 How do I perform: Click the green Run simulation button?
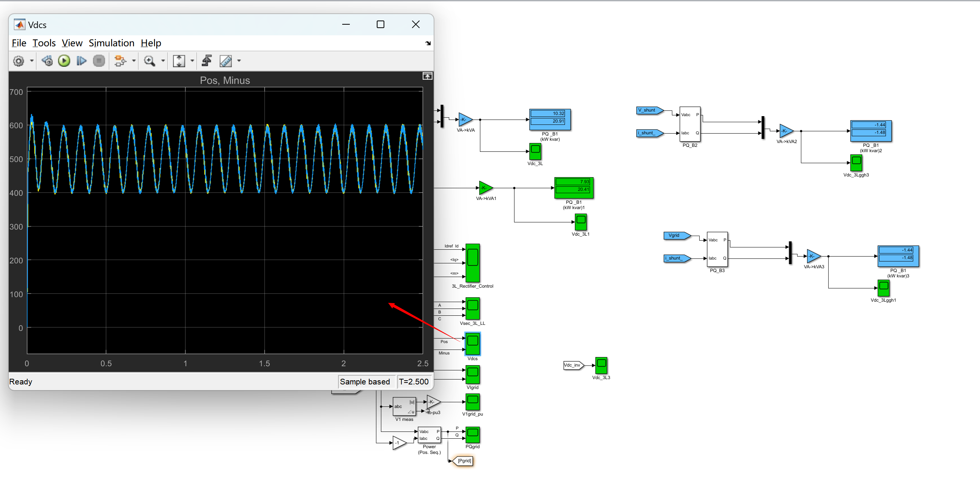coord(64,61)
